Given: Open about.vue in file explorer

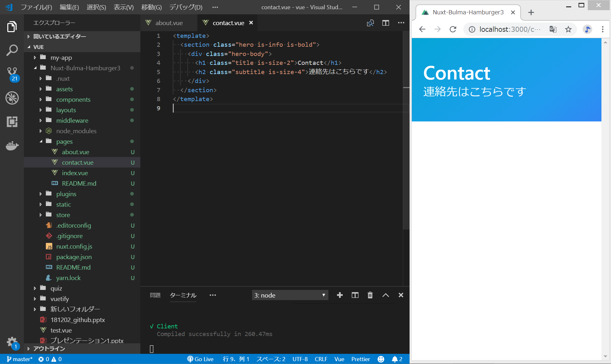Looking at the screenshot, I should [x=82, y=152].
